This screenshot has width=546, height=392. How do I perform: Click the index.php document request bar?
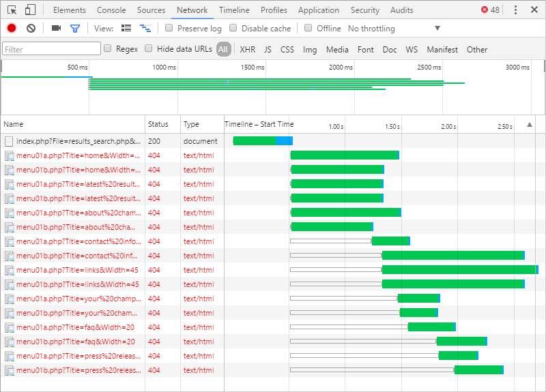coord(263,141)
